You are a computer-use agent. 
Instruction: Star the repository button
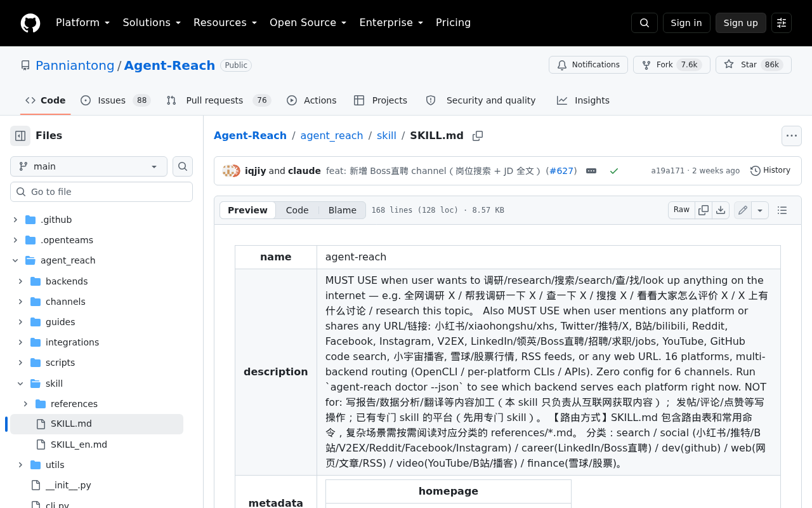click(x=754, y=65)
